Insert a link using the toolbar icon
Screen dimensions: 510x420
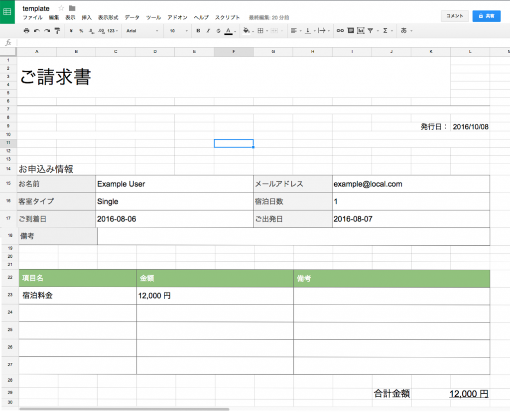340,30
